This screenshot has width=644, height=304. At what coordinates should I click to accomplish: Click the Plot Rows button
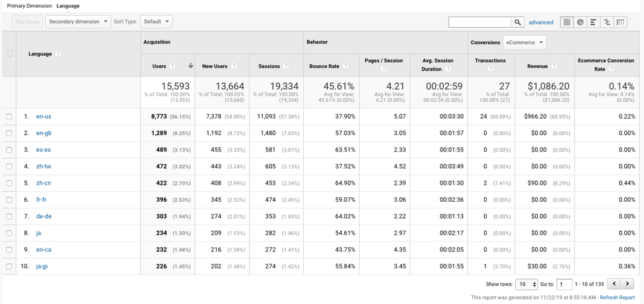click(x=26, y=22)
